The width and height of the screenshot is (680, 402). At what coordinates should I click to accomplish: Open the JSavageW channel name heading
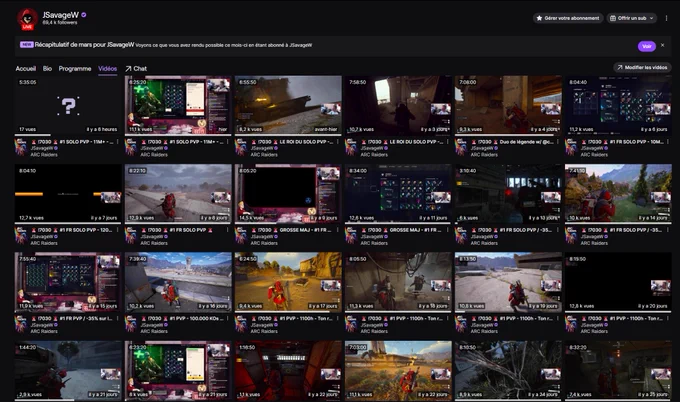click(60, 15)
